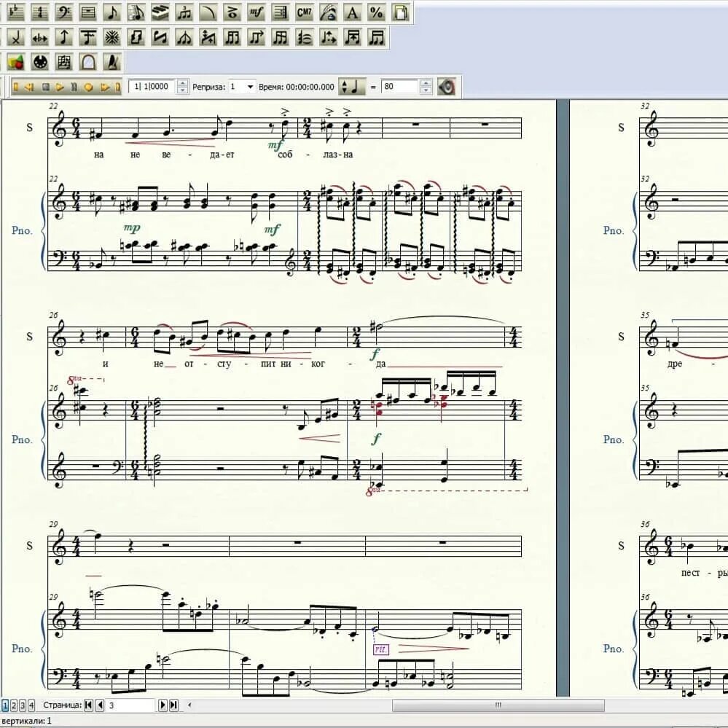Image resolution: width=728 pixels, height=728 pixels.
Task: Go to last page button
Action: 173,705
